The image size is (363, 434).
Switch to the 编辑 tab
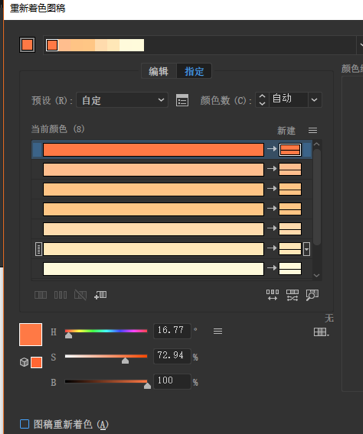pos(159,71)
